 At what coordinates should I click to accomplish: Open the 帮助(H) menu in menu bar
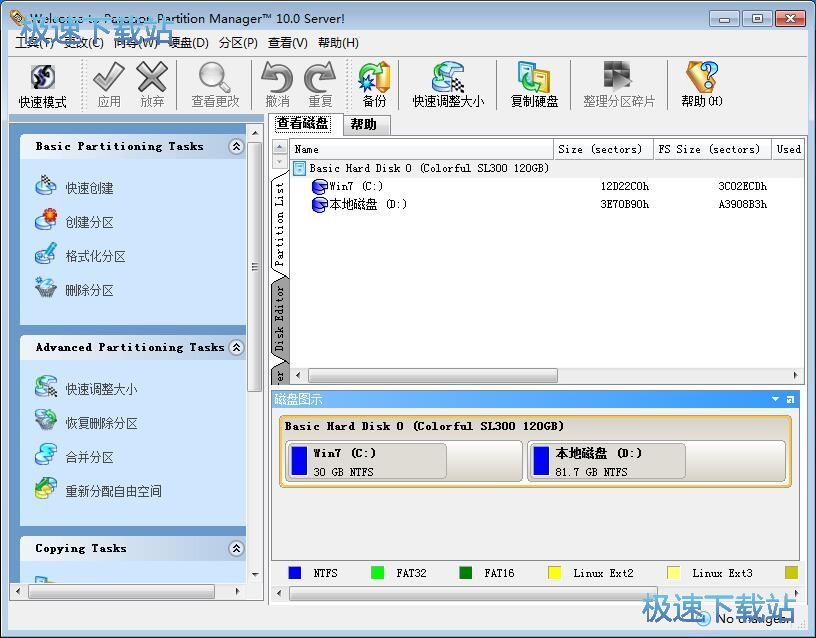(x=338, y=43)
